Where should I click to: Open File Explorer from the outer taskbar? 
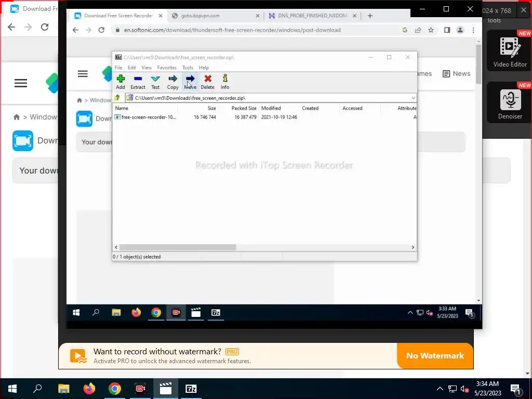pos(63,389)
